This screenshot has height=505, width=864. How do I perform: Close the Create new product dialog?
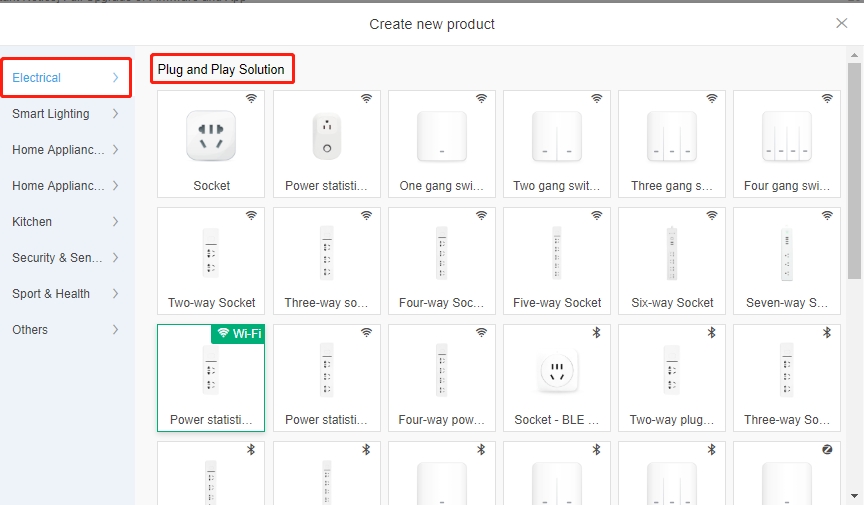(x=841, y=23)
